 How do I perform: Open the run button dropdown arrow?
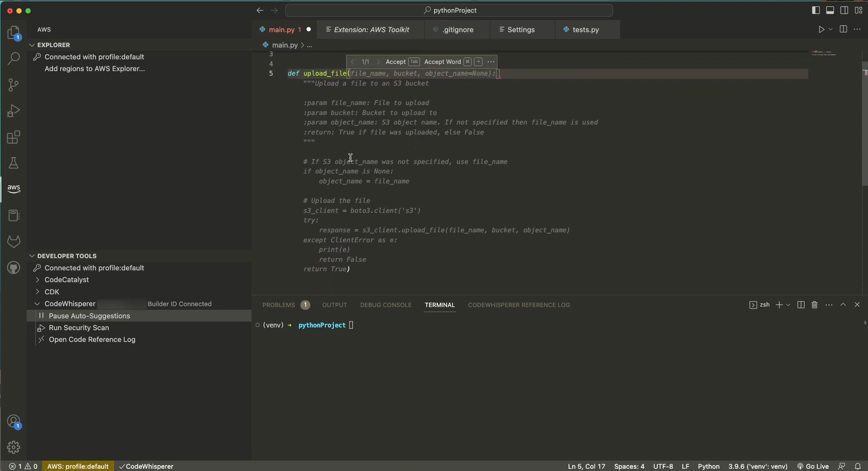pos(831,30)
